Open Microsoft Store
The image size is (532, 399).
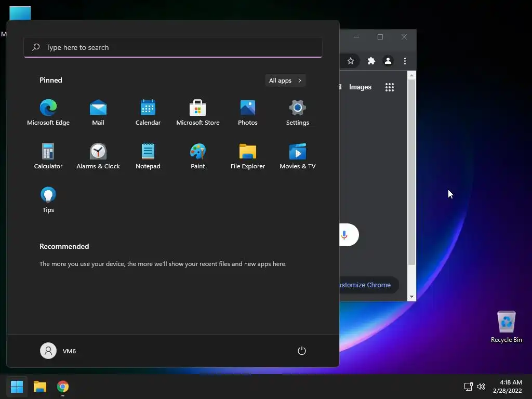(198, 113)
